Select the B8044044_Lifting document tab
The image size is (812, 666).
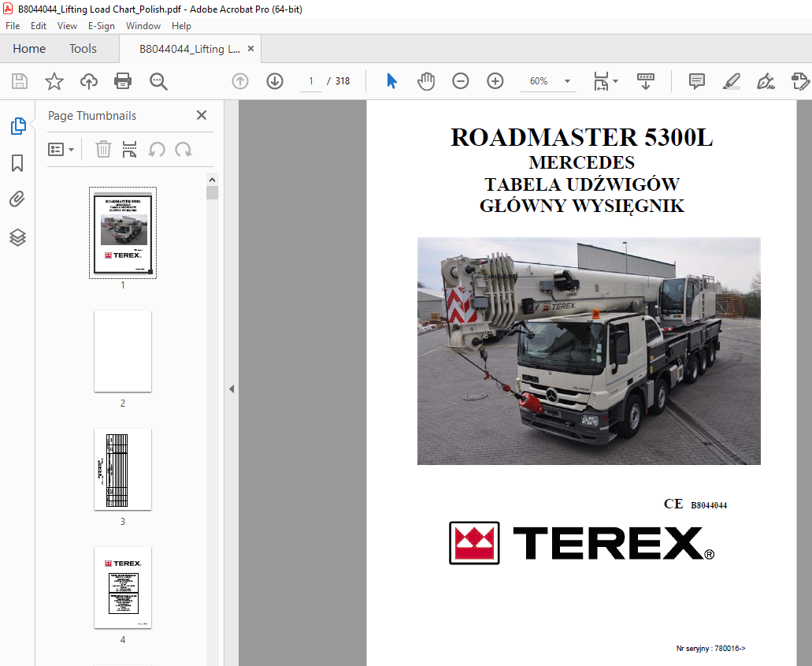coord(190,49)
